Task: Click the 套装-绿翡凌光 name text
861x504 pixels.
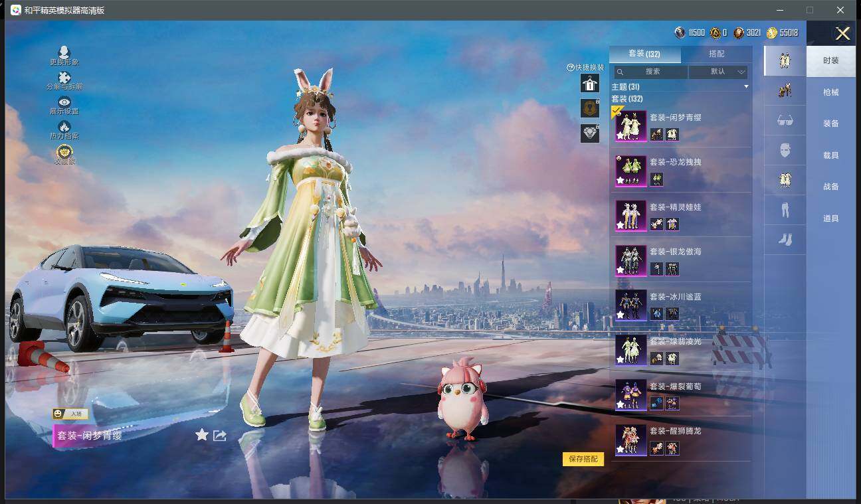Action: pyautogui.click(x=675, y=341)
